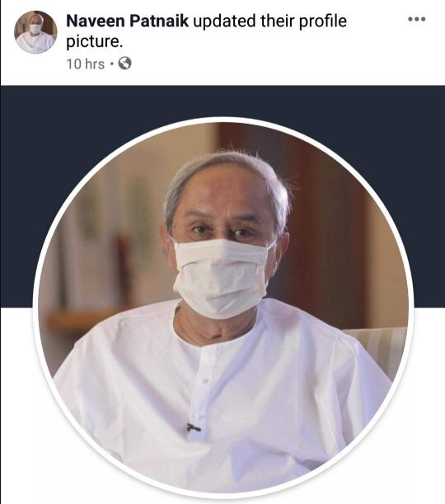Image resolution: width=445 pixels, height=504 pixels.
Task: Open the small profile avatar thumbnail
Action: (35, 32)
